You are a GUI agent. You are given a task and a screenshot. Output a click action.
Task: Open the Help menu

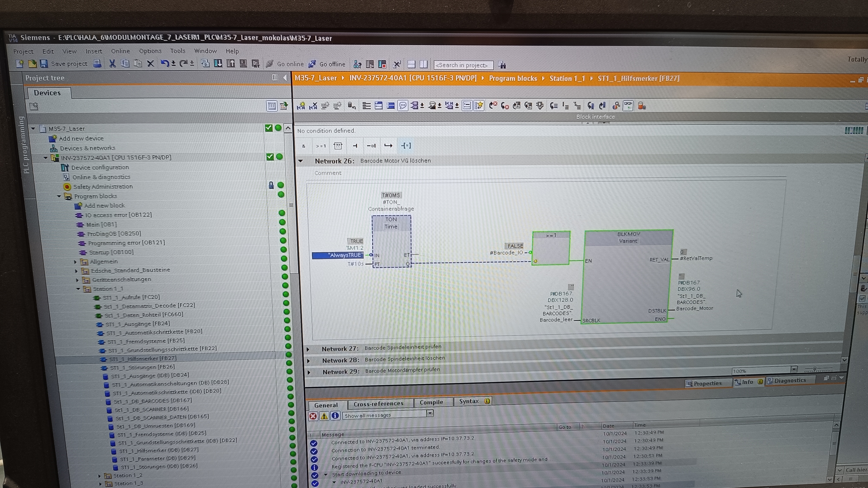232,51
